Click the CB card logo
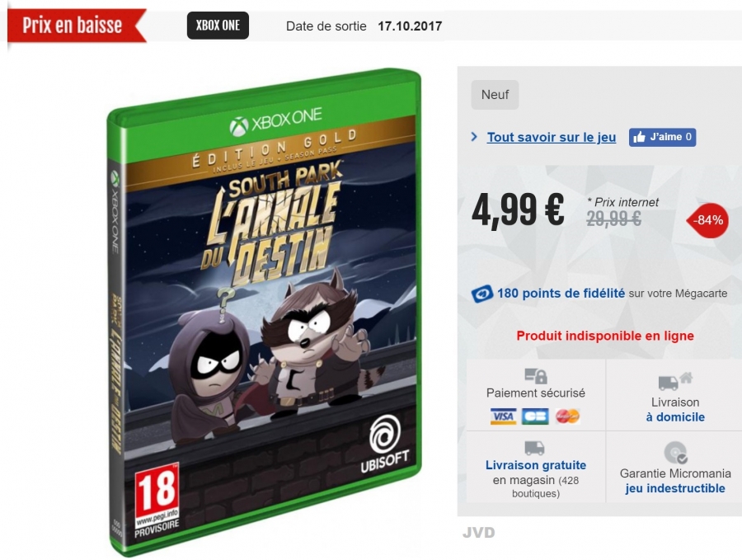The image size is (742, 560). tap(535, 416)
